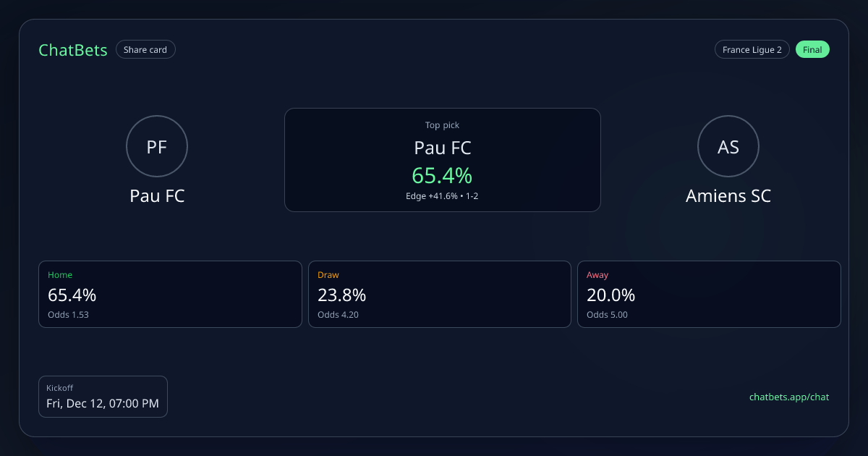Select the Draw 23.8% probability value
This screenshot has width=868, height=456.
[x=341, y=295]
